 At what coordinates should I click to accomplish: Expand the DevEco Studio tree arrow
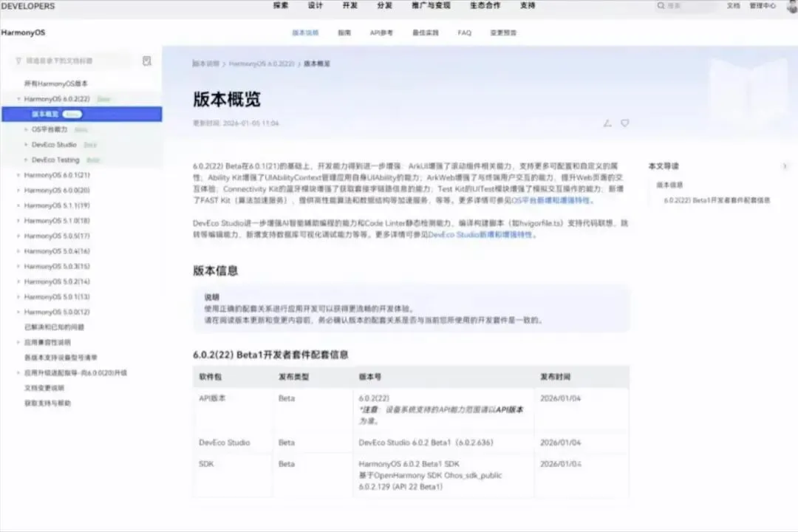coord(26,145)
